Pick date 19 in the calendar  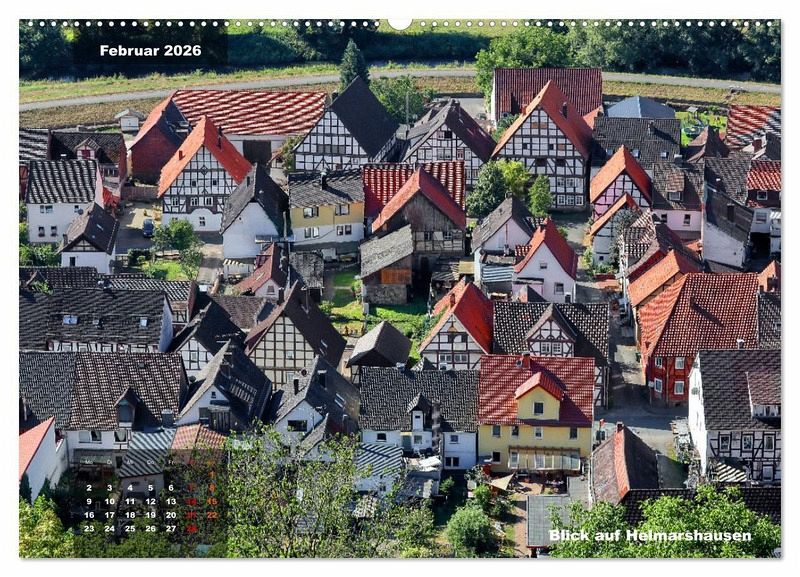(151, 515)
